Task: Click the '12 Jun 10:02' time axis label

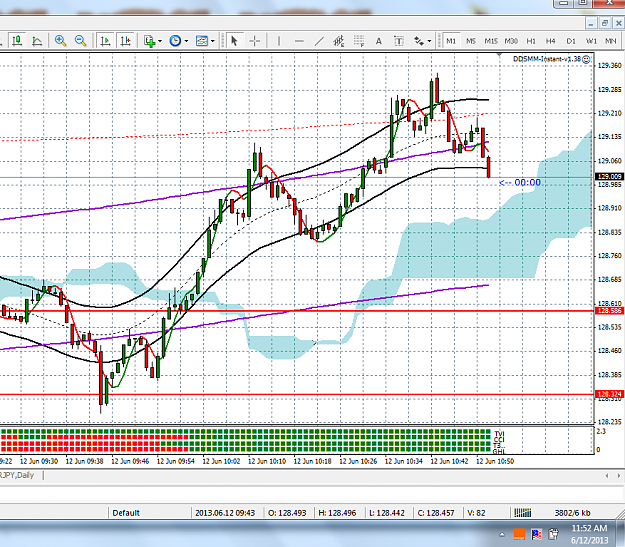Action: 221,461
